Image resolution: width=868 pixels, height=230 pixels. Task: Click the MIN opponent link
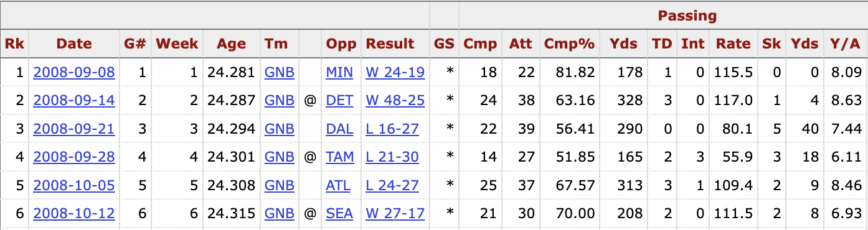click(339, 72)
